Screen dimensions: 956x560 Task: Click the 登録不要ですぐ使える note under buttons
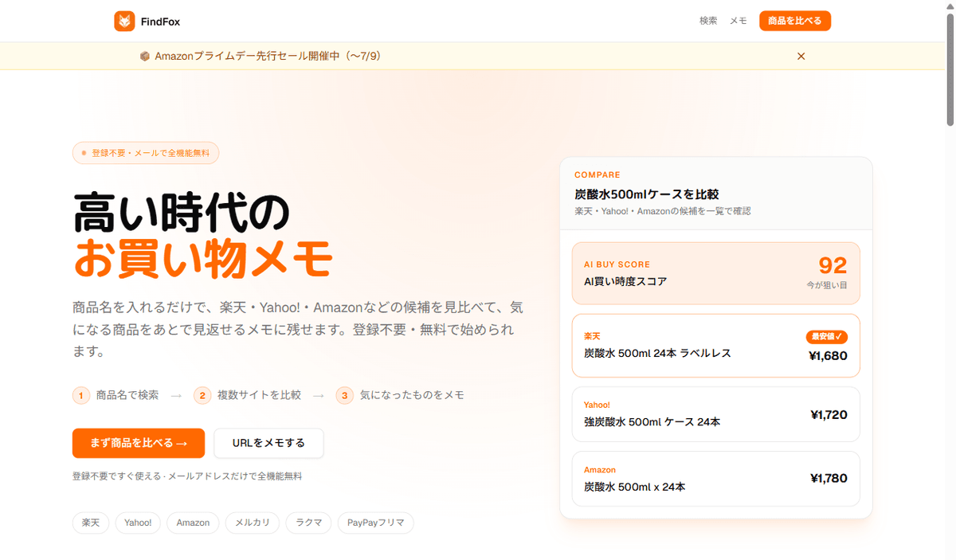tap(187, 476)
